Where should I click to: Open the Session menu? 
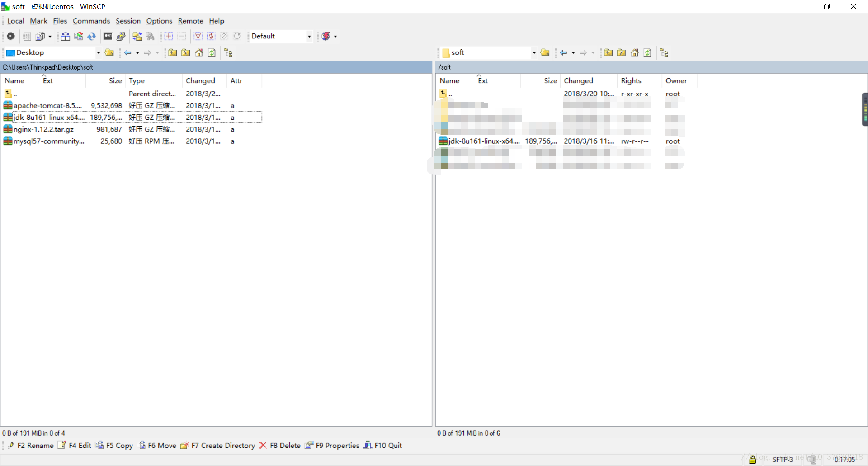(128, 21)
